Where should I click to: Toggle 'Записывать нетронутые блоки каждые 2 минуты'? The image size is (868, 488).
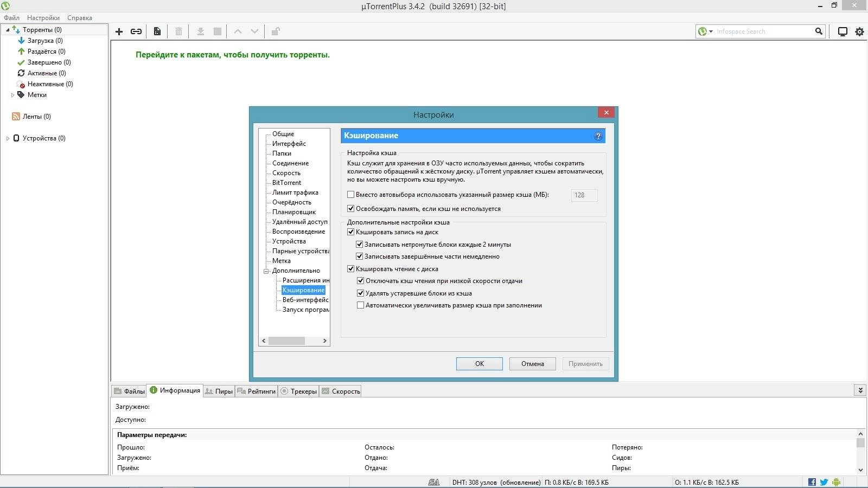(359, 245)
